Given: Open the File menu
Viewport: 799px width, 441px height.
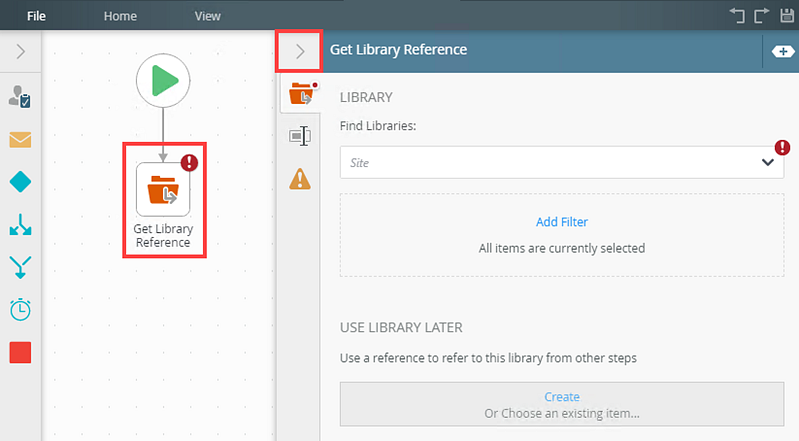Looking at the screenshot, I should click(x=36, y=16).
